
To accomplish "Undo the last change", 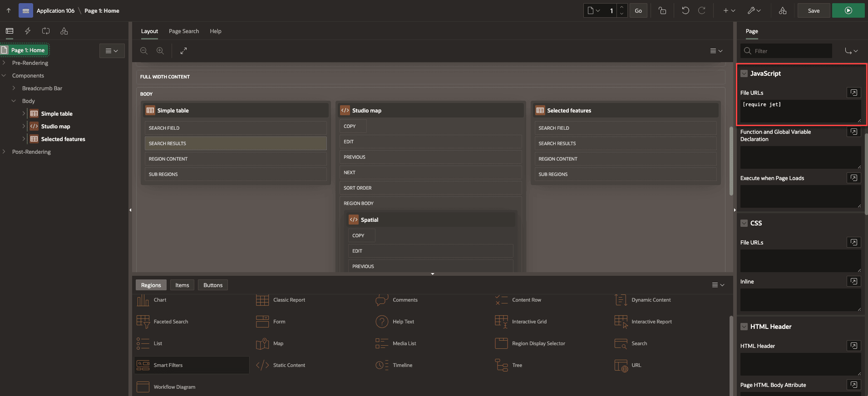I will point(686,10).
